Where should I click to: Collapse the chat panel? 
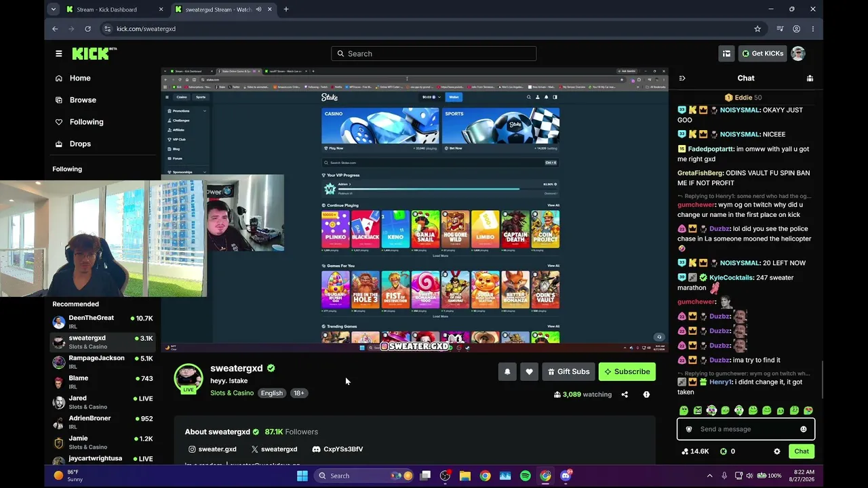[682, 78]
